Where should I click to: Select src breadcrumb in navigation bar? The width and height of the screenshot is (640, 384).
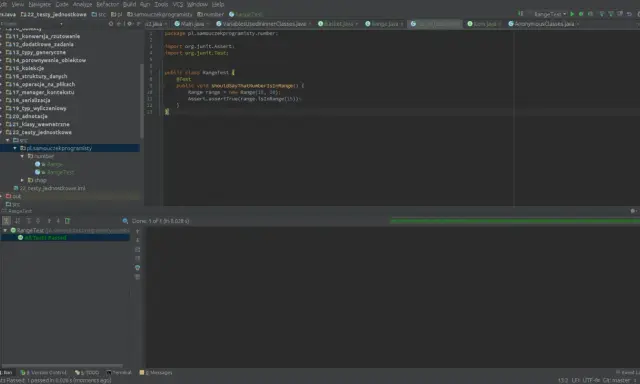point(99,14)
